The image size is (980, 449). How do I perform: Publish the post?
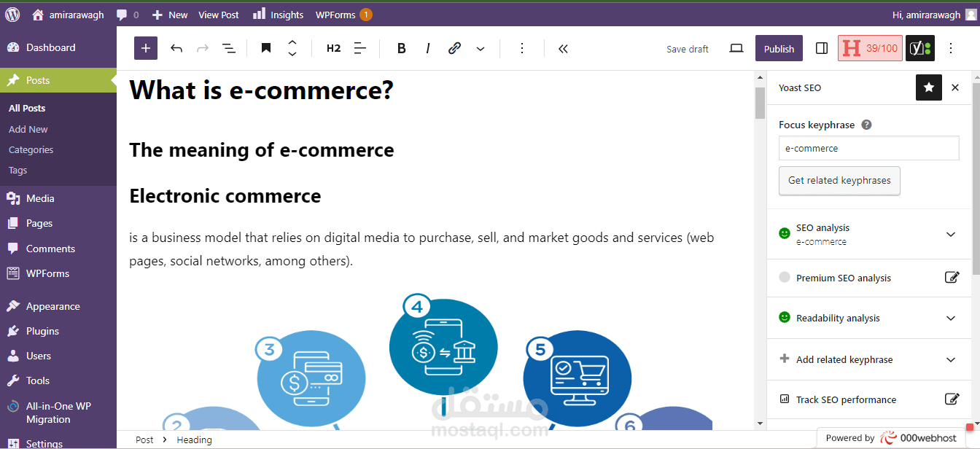[779, 49]
